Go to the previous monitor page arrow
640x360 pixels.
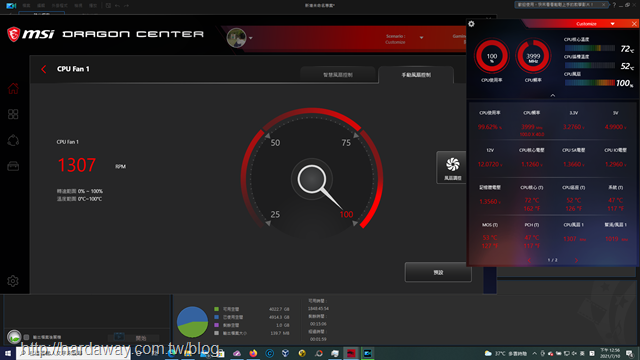(529, 260)
